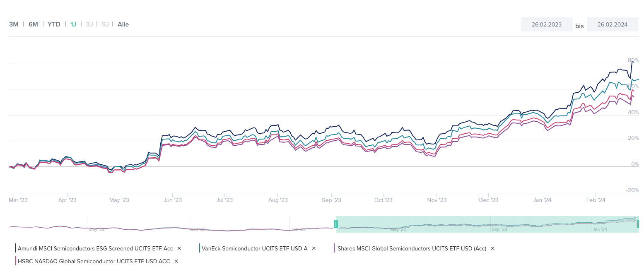Remove Amundi MSCI Semiconductors ETF from chart
The width and height of the screenshot is (644, 279).
coord(179,248)
